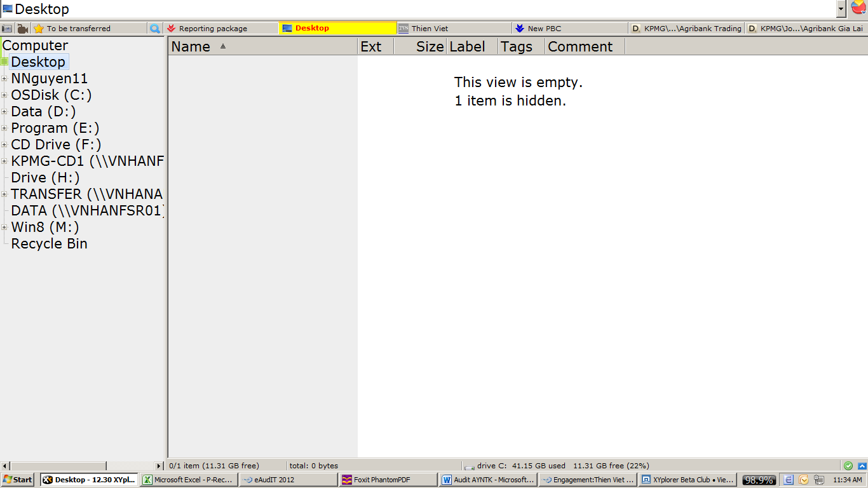
Task: Open the To be transferred tab
Action: pyautogui.click(x=78, y=29)
